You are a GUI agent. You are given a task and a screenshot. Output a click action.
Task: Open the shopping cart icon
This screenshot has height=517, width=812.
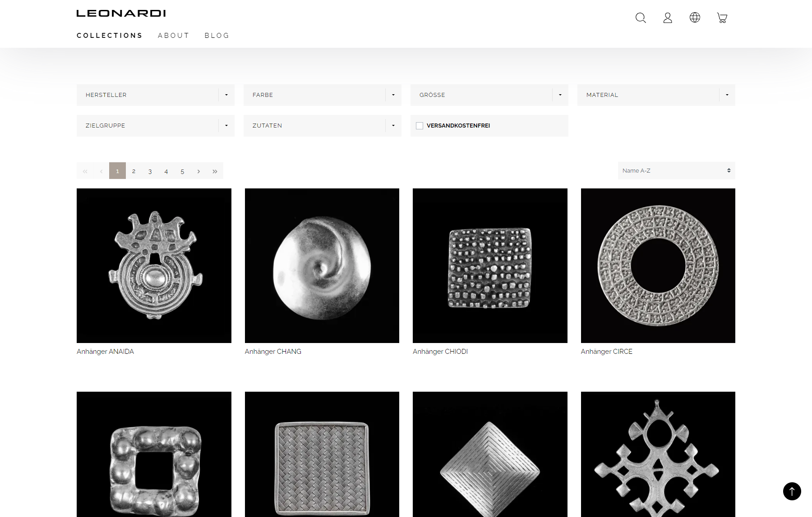click(722, 18)
